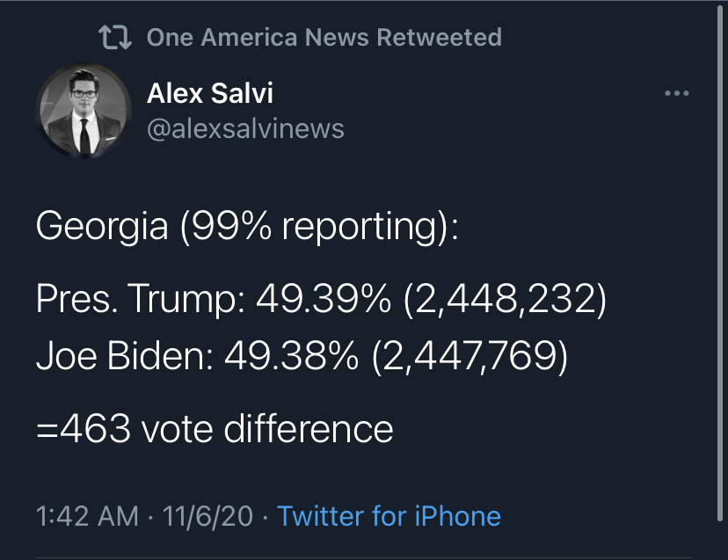728x560 pixels.
Task: Click the Joe Biden label
Action: tap(125, 356)
